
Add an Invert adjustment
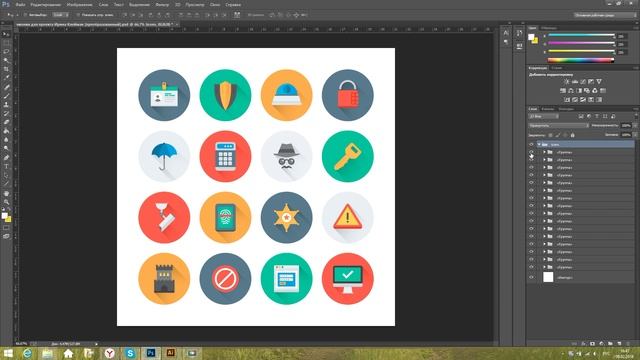(x=567, y=100)
